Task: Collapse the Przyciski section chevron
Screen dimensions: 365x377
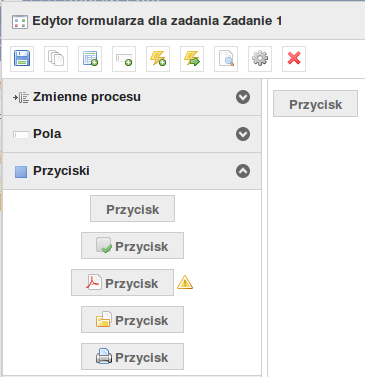Action: pos(243,171)
